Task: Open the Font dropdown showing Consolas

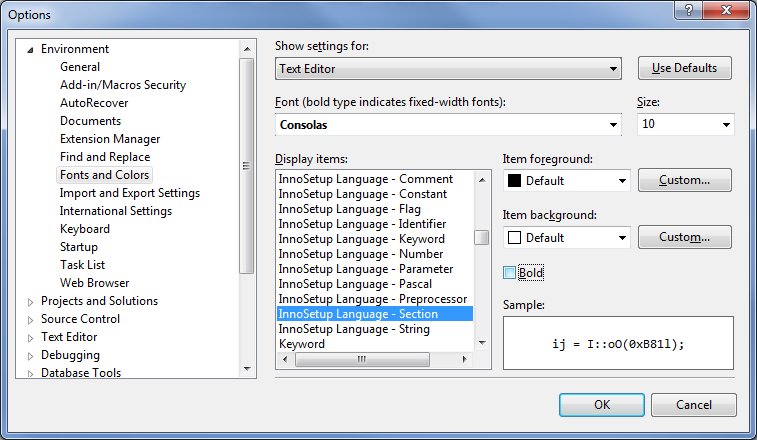Action: (x=448, y=125)
